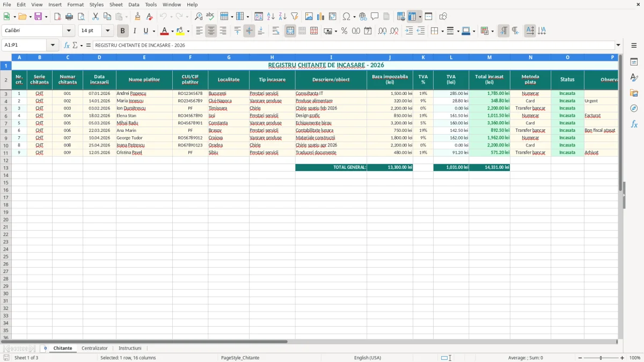Toggle Freeze Rows and Columns
This screenshot has width=644, height=362.
click(x=412, y=17)
